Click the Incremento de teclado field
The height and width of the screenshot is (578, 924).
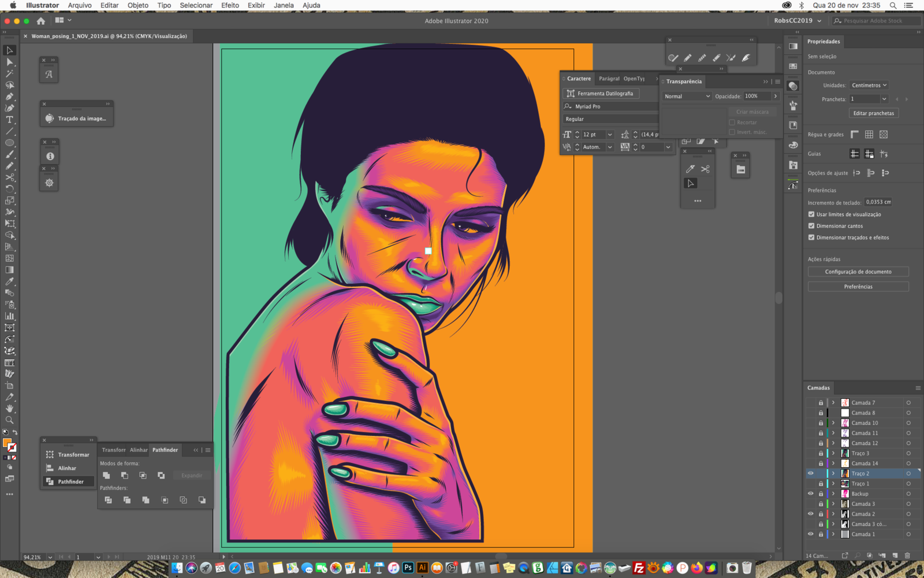click(878, 202)
